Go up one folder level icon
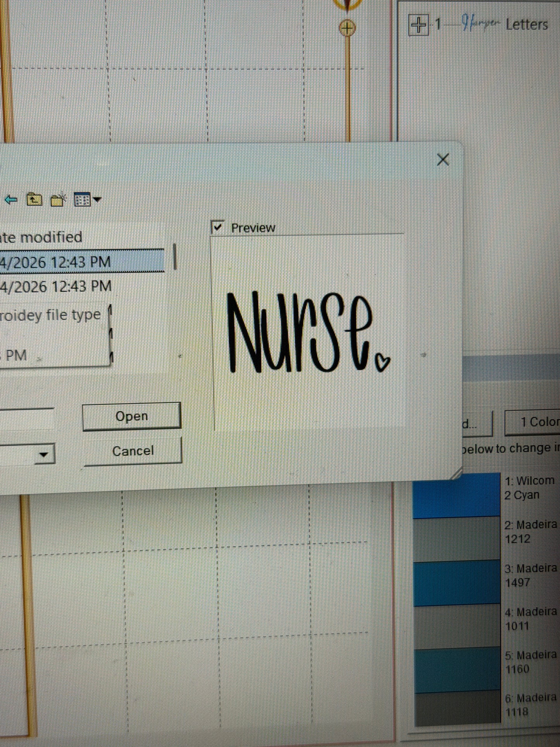The height and width of the screenshot is (747, 560). tap(34, 199)
